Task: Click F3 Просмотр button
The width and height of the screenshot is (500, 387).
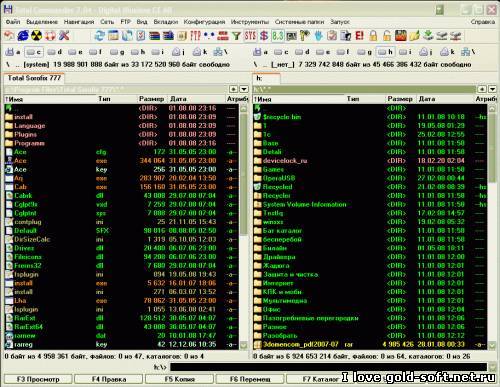Action: click(38, 379)
